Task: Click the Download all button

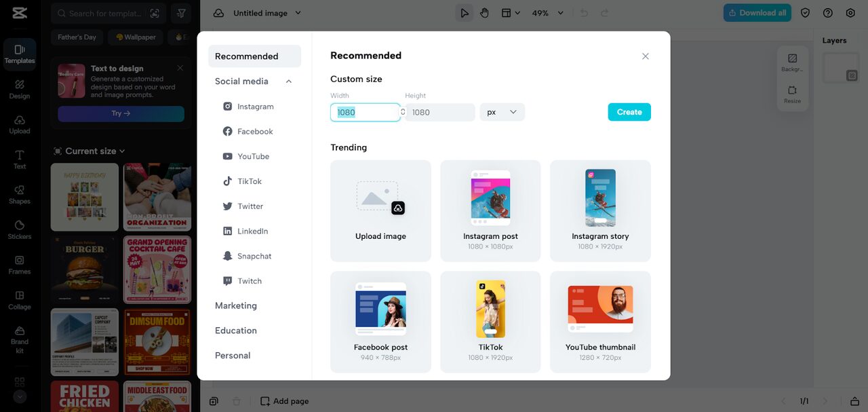Action: coord(757,13)
